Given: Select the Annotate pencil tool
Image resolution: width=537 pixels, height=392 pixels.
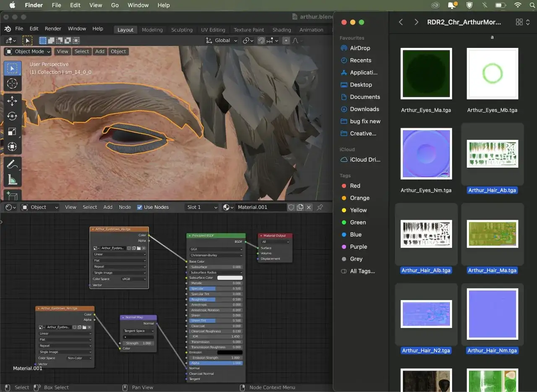Looking at the screenshot, I should pos(12,165).
